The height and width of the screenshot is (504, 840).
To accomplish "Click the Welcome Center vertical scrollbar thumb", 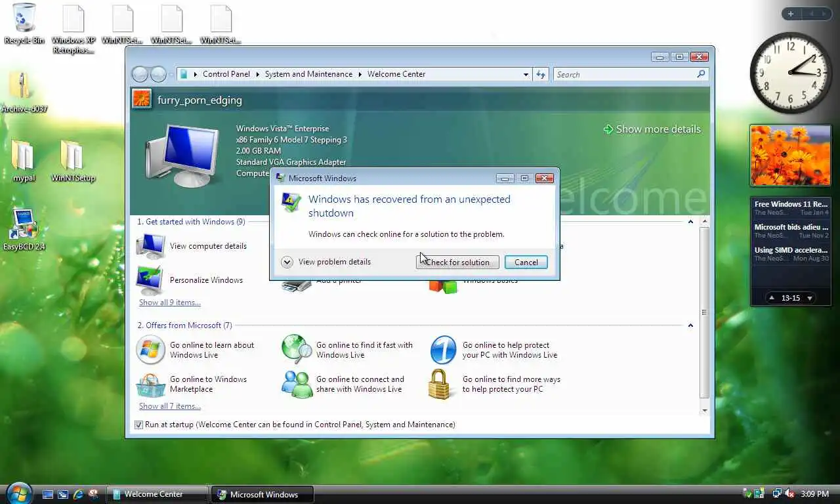I will [x=704, y=312].
